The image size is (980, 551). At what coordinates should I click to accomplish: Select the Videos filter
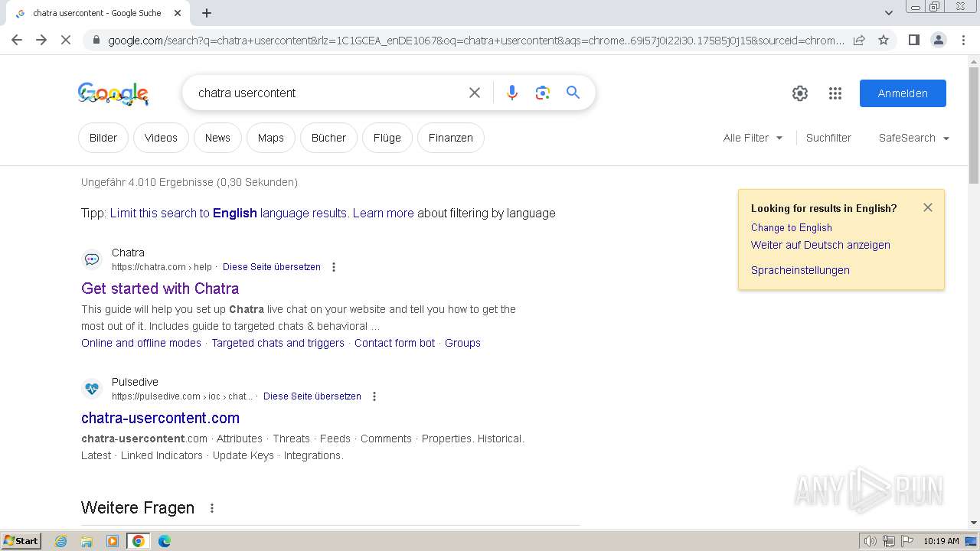pos(161,138)
